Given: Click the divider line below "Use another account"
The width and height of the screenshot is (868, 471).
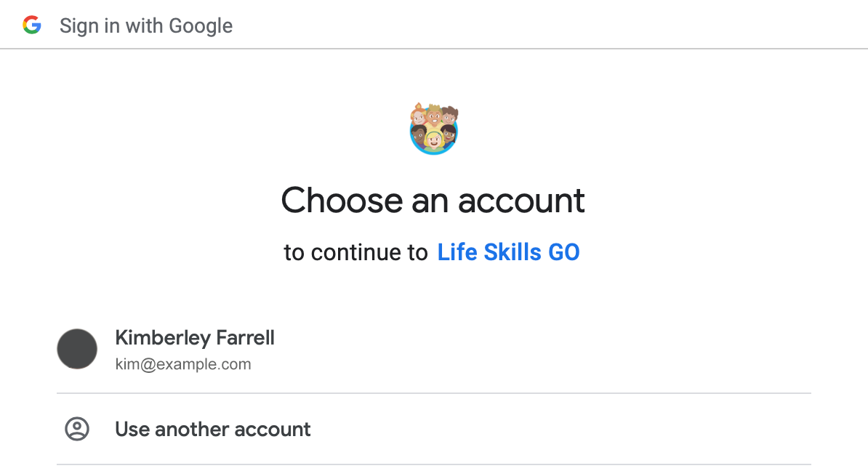Looking at the screenshot, I should tap(433, 464).
